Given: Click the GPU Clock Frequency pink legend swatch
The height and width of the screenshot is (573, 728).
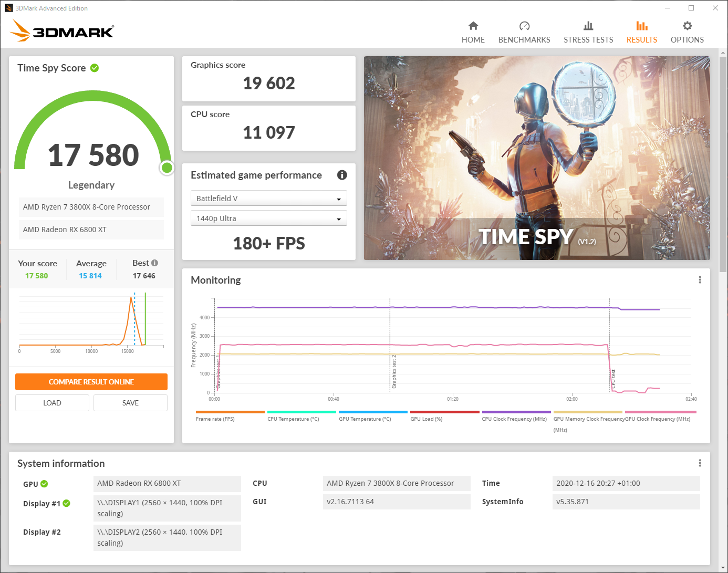Looking at the screenshot, I should coord(660,412).
